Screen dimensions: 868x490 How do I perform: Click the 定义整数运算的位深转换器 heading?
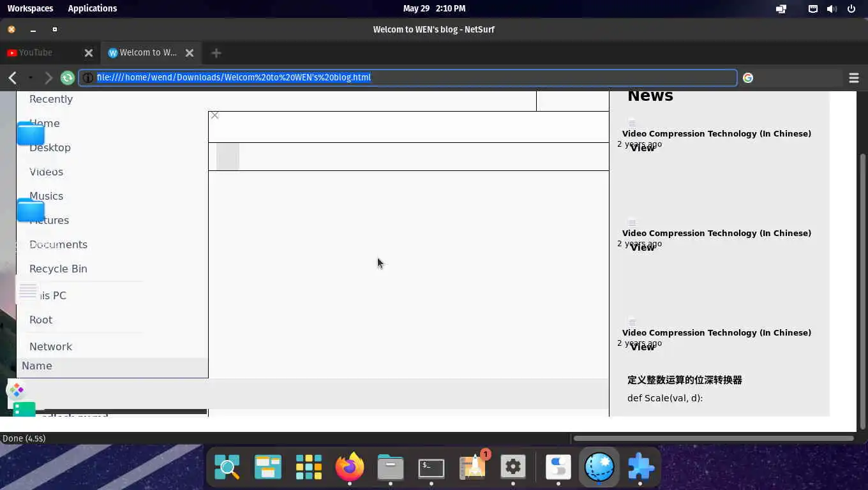point(684,380)
